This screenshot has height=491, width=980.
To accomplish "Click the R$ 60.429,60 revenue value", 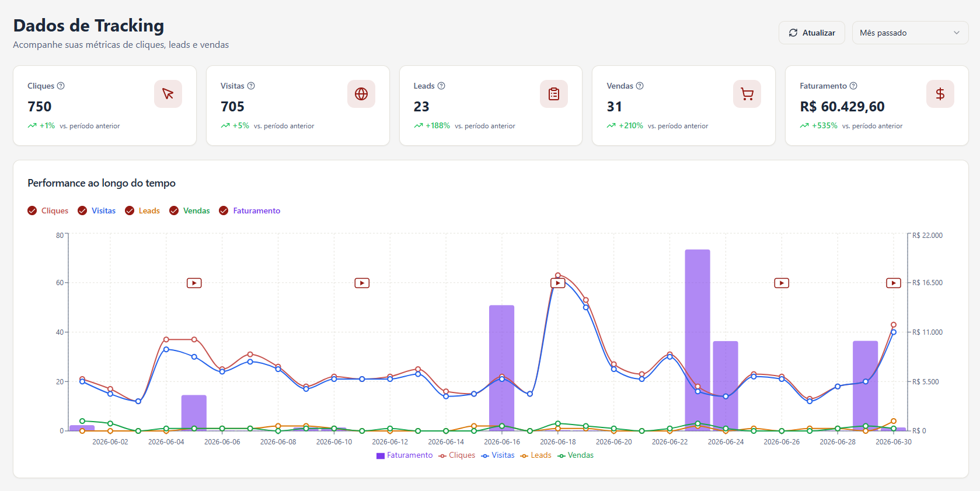I will (x=842, y=107).
